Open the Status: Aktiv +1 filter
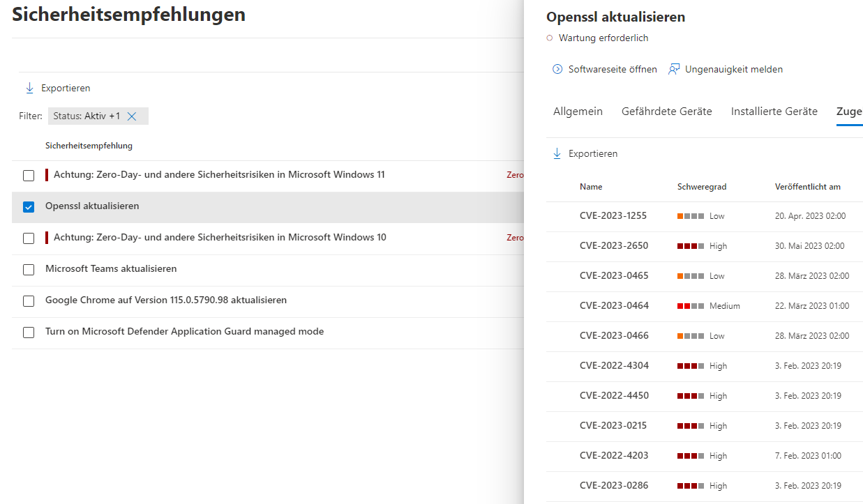Viewport: 863px width, 504px height. [x=86, y=116]
